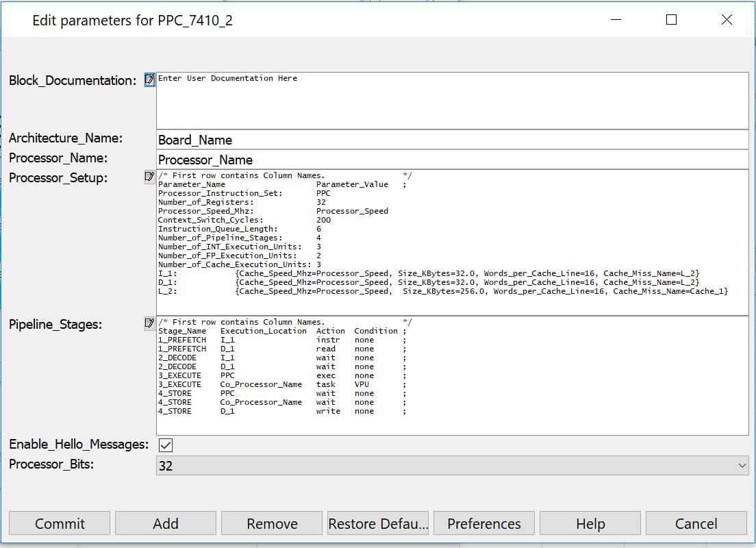Screen dimensions: 756x548
Task: Open editor icon beside Pipeline_Stages
Action: click(x=150, y=323)
